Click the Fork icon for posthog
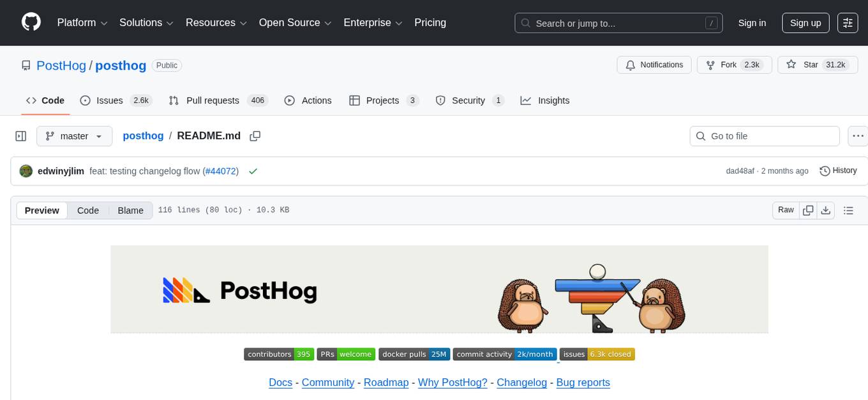The width and height of the screenshot is (868, 400). (710, 65)
